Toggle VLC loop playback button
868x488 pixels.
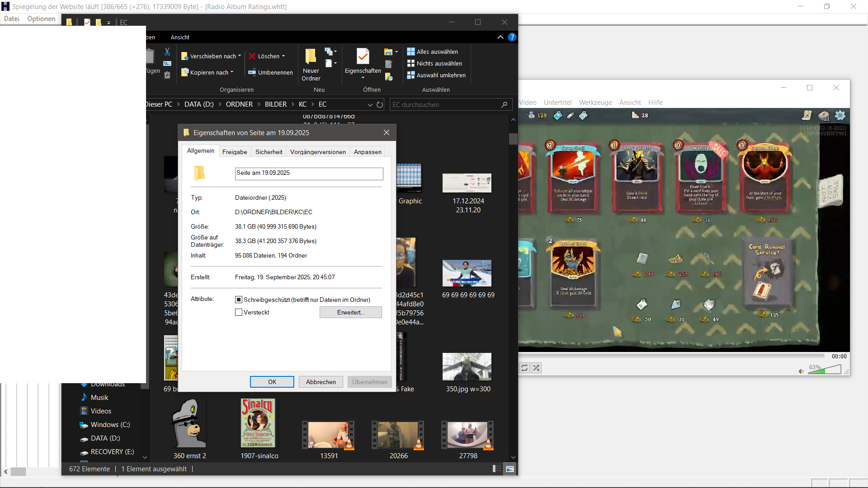click(524, 368)
